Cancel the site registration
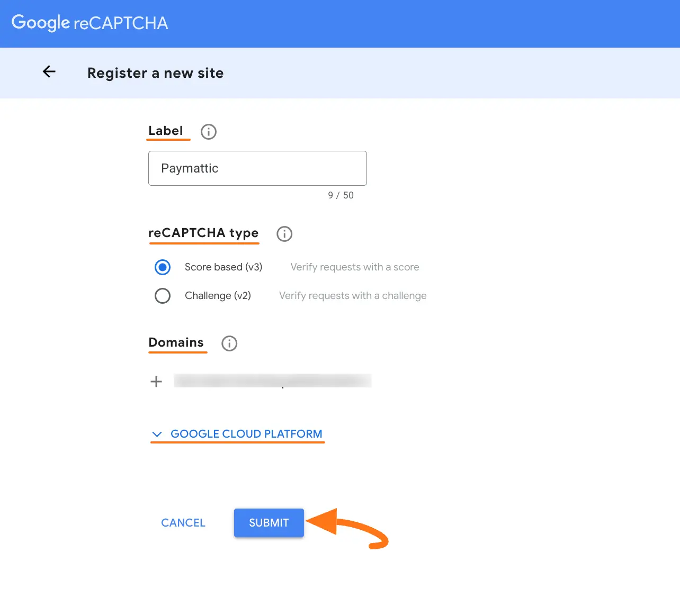 183,522
